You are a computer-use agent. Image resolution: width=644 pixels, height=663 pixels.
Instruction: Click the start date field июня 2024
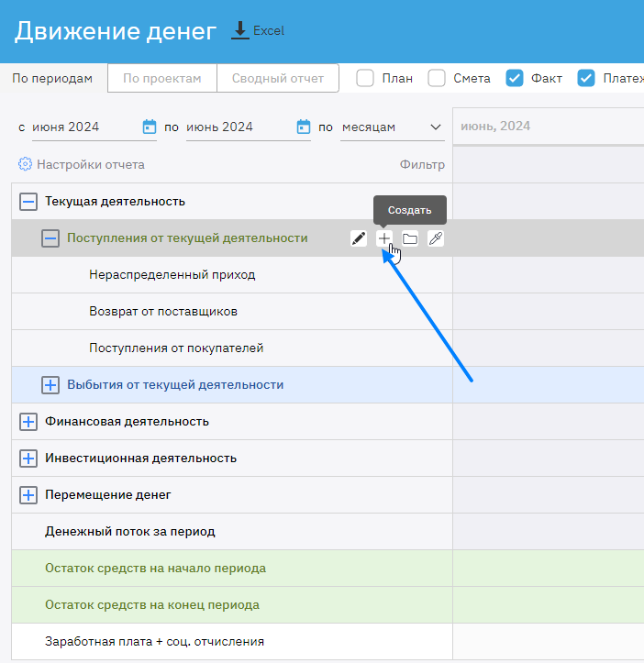coord(78,127)
